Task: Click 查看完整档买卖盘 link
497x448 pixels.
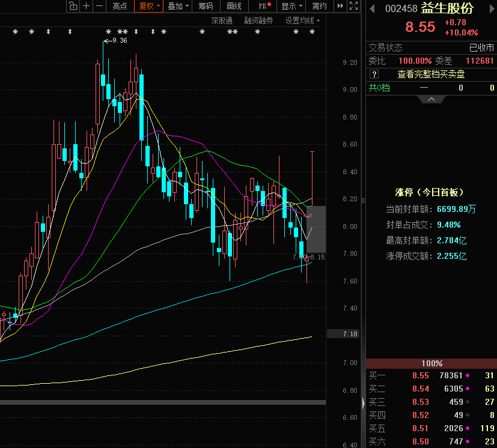Action: tap(431, 74)
